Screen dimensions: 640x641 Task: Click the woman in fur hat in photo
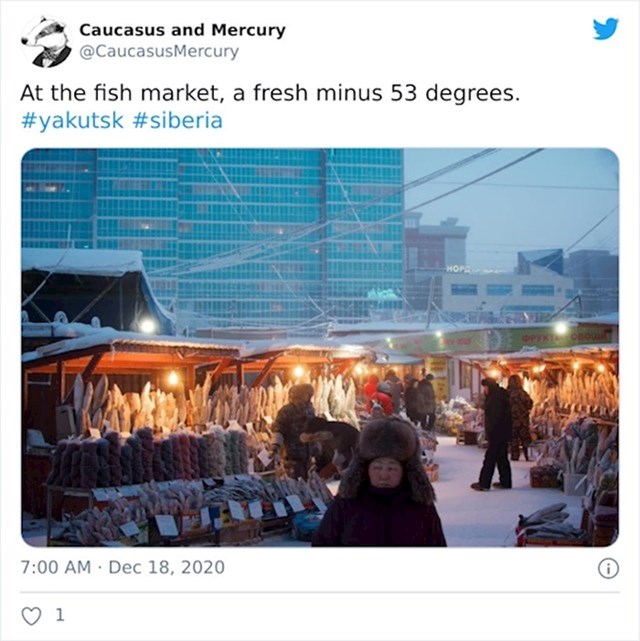(380, 482)
